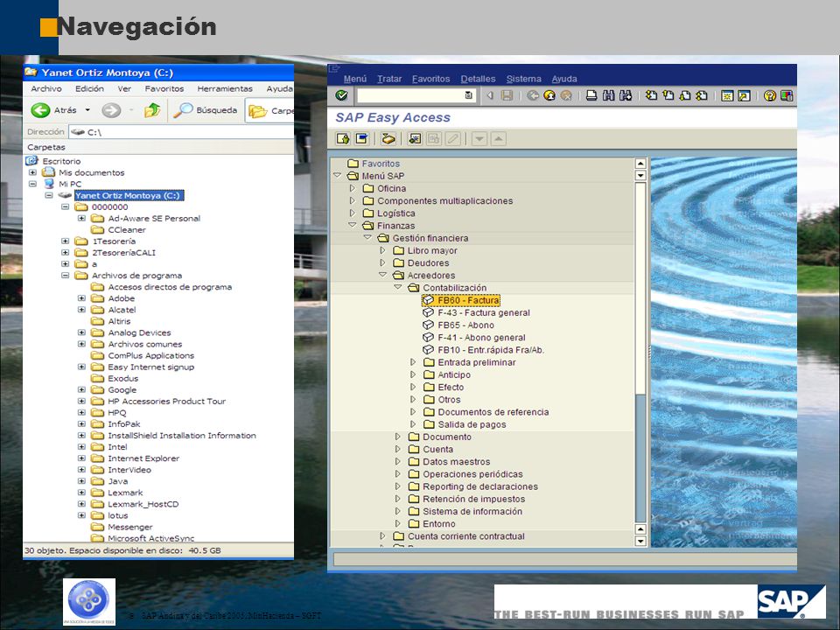
Task: Open the SAP command field history dropdown
Action: pyautogui.click(x=469, y=95)
